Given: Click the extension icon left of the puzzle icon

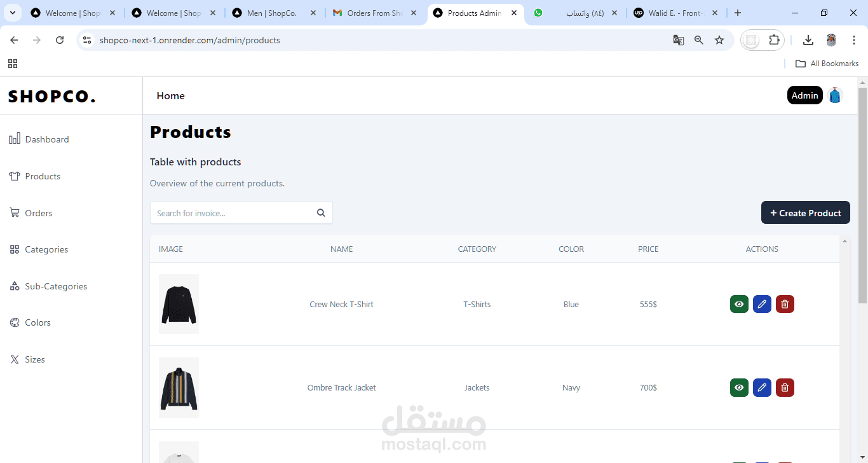Looking at the screenshot, I should pyautogui.click(x=752, y=40).
